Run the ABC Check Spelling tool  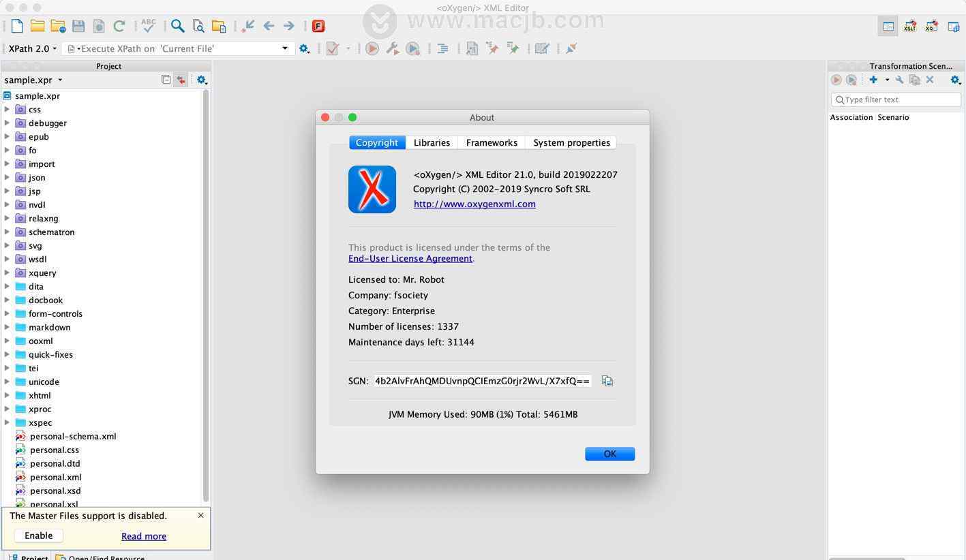pyautogui.click(x=149, y=26)
